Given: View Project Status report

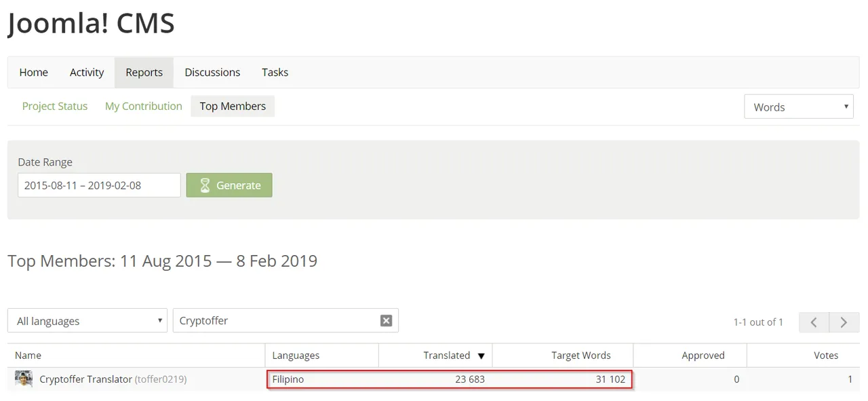Looking at the screenshot, I should (x=55, y=106).
